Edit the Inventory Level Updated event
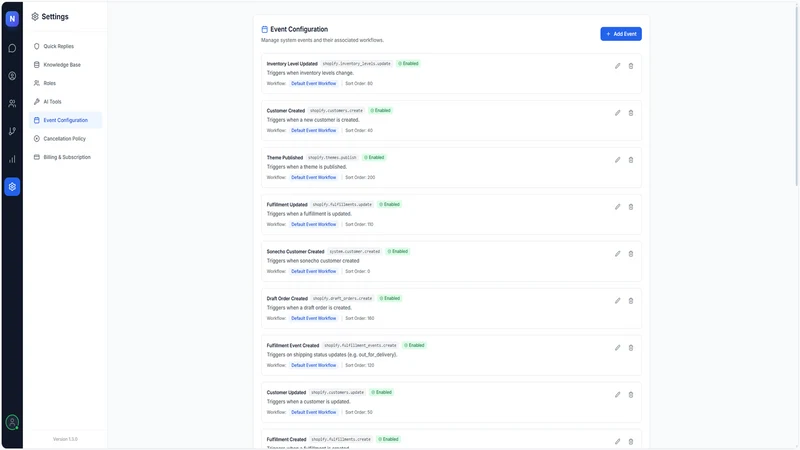This screenshot has width=800, height=450. click(617, 66)
